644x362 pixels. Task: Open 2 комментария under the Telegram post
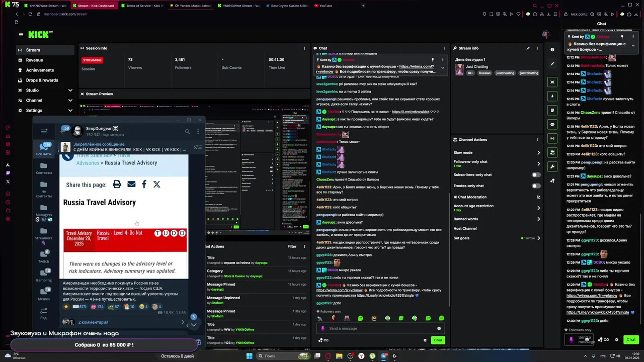(124, 322)
